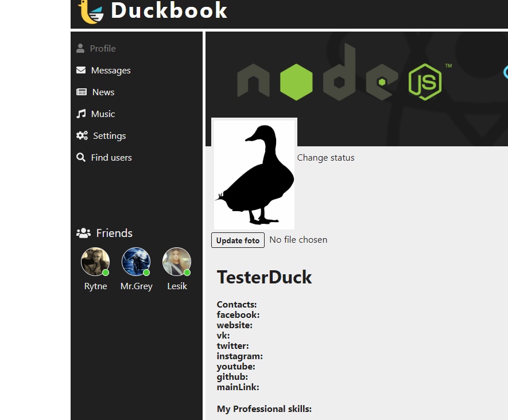Click the instagram: contact label
The height and width of the screenshot is (420, 508).
240,356
